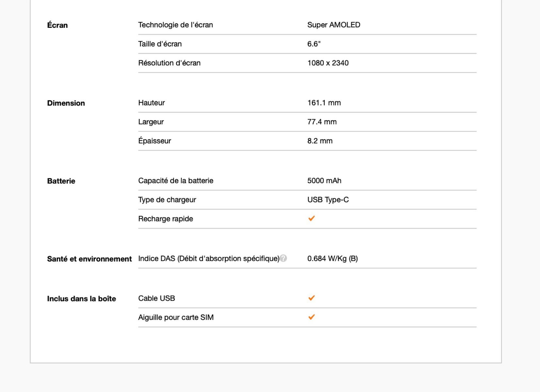Screen dimensions: 540x392
Task: Click the Aiguille pour carte SIM checkmark
Action: pos(311,317)
